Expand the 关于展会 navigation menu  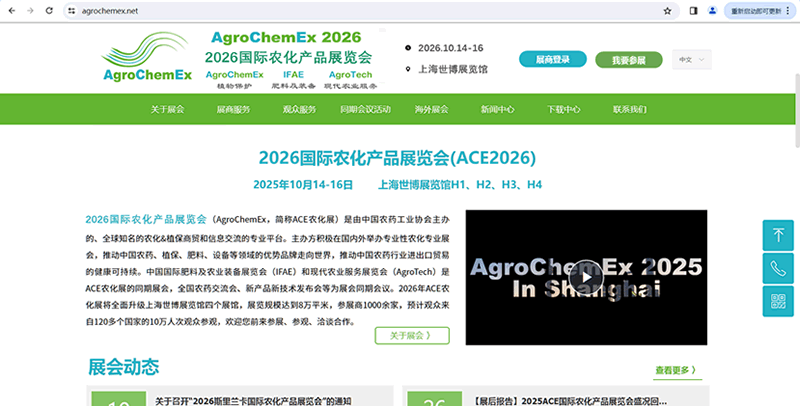pyautogui.click(x=168, y=109)
